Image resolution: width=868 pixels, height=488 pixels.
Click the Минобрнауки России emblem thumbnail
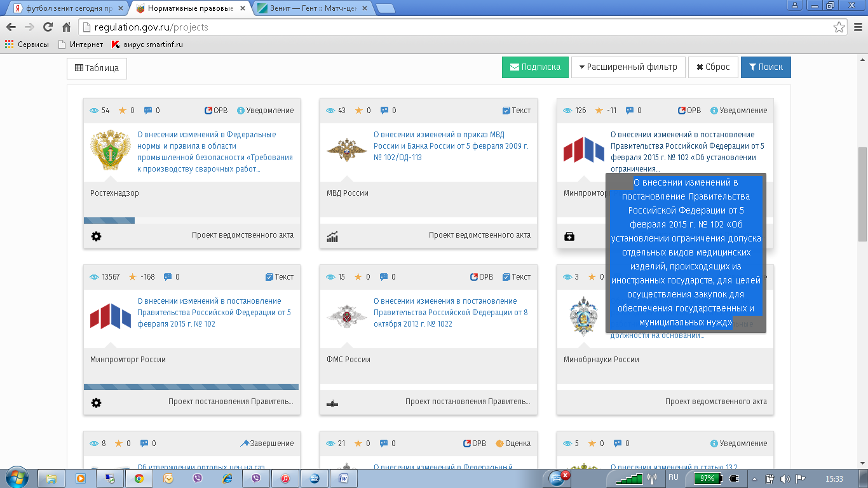point(583,317)
